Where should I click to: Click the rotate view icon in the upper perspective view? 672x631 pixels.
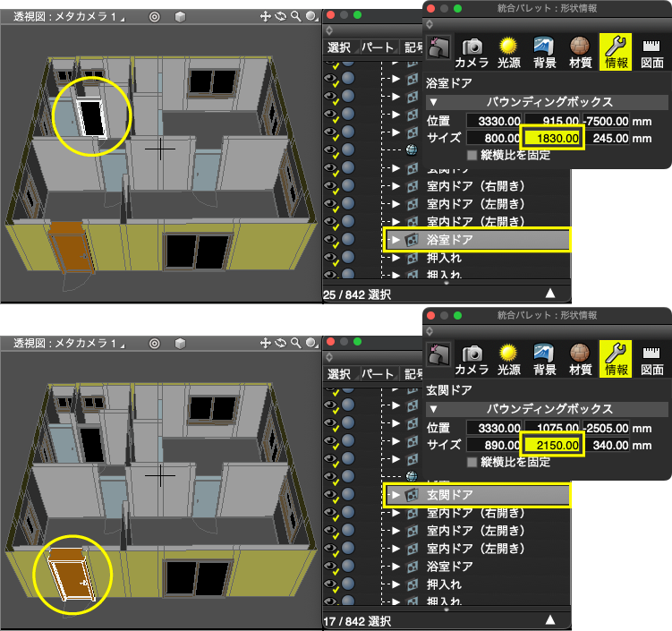(281, 17)
